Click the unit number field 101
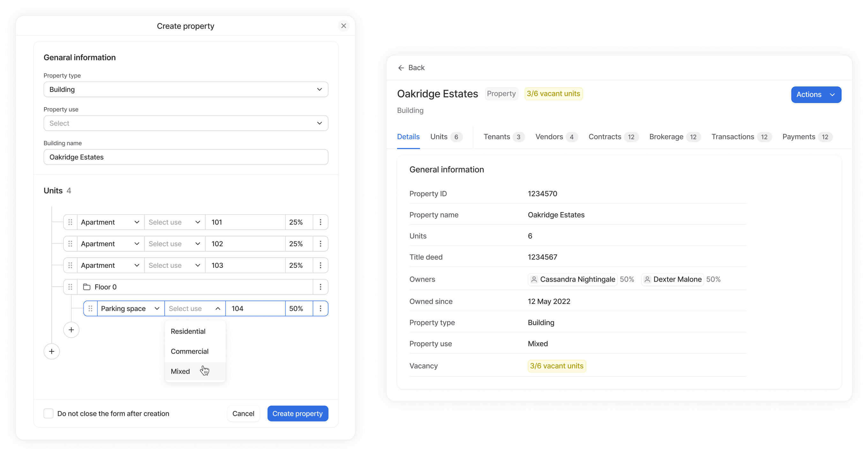Viewport: 868px width, 456px height. click(x=245, y=222)
